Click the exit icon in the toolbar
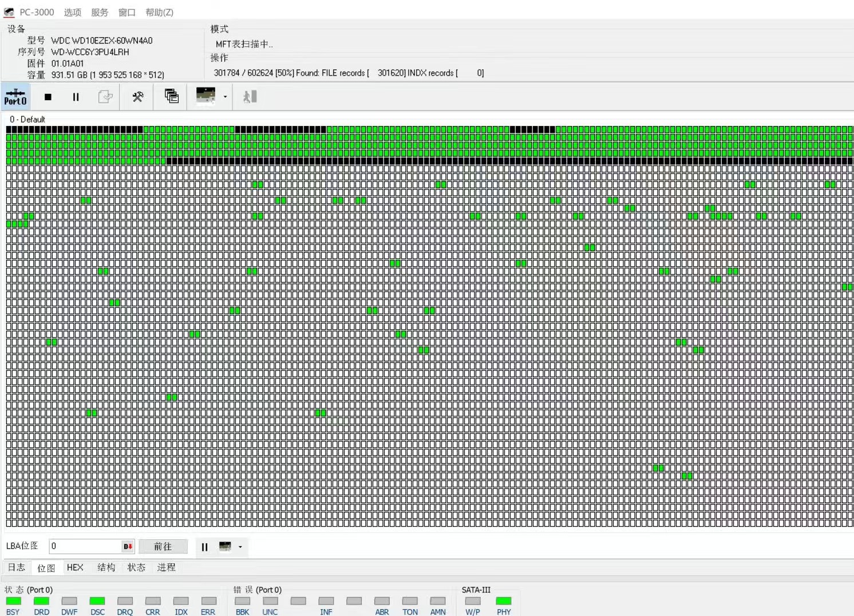854x616 pixels. pyautogui.click(x=250, y=97)
